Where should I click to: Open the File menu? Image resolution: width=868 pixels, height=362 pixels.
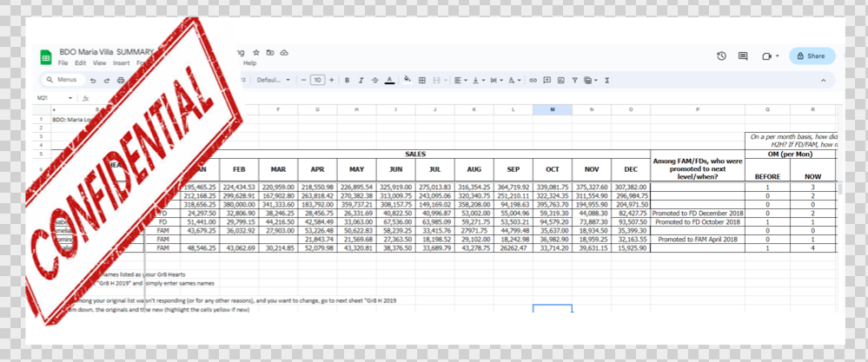pos(63,63)
